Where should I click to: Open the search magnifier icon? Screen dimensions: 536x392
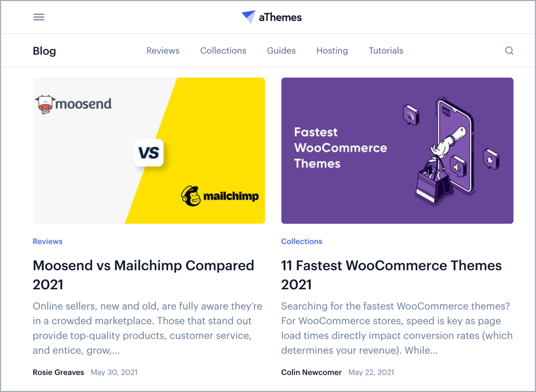point(509,51)
